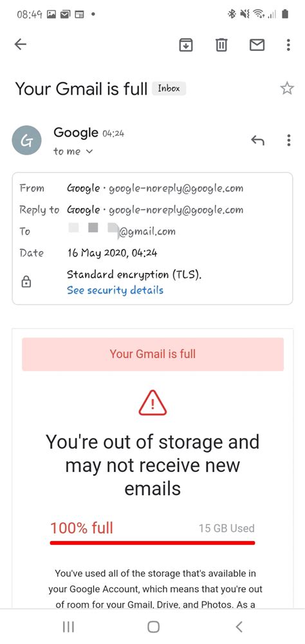Collapse recipient details next to 'to me'
The image size is (305, 644).
[x=89, y=151]
